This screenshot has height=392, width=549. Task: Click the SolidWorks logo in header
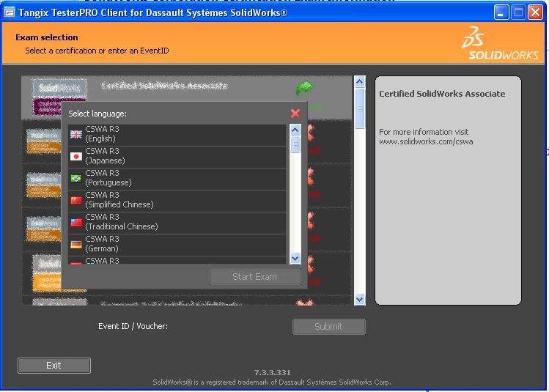pyautogui.click(x=500, y=43)
